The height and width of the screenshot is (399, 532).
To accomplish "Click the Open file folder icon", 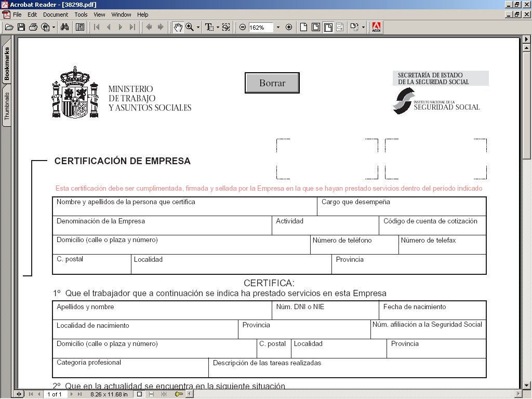I will point(9,27).
